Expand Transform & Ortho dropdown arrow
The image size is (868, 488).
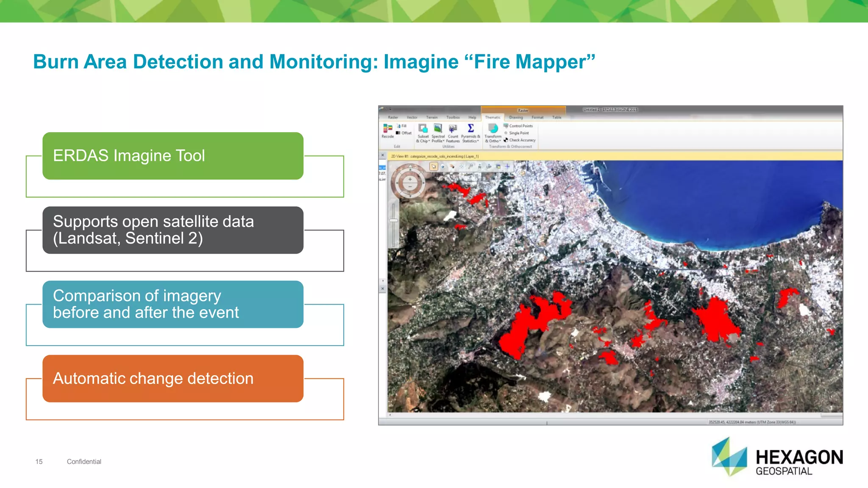point(500,141)
